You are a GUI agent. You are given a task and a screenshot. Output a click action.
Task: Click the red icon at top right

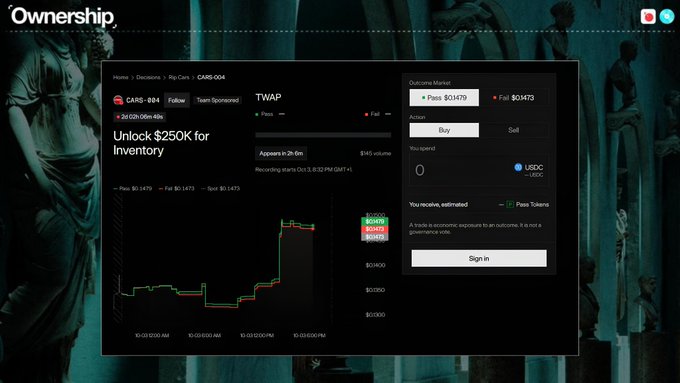point(648,16)
